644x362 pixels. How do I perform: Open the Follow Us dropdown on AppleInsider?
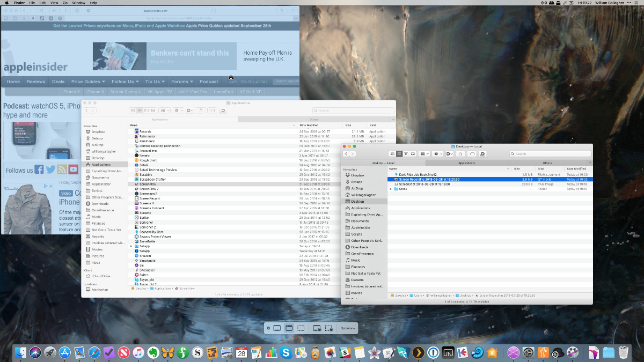coord(125,82)
